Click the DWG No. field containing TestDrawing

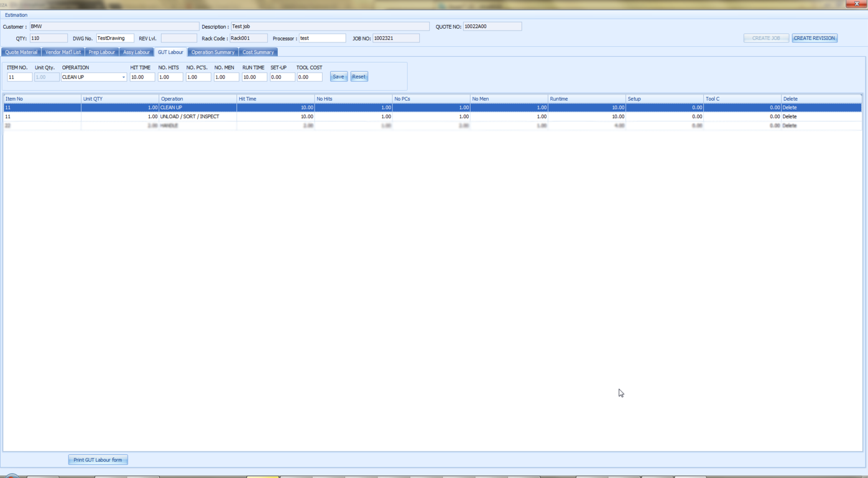pyautogui.click(x=114, y=38)
